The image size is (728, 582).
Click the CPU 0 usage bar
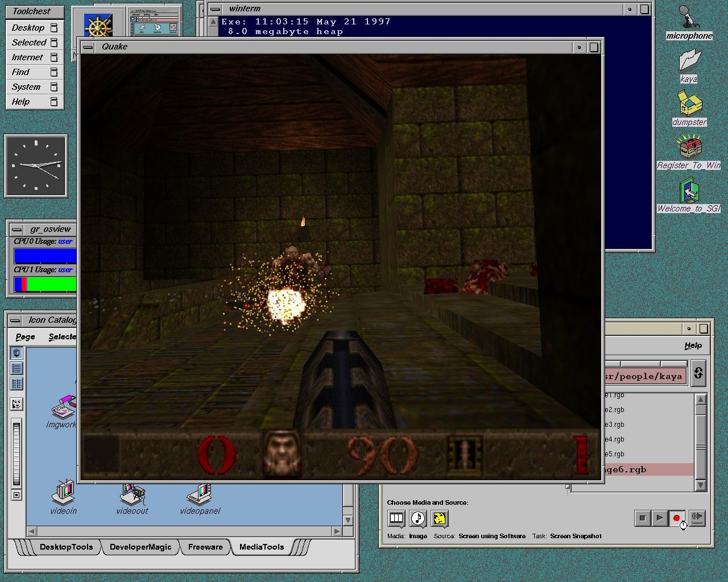pos(45,256)
